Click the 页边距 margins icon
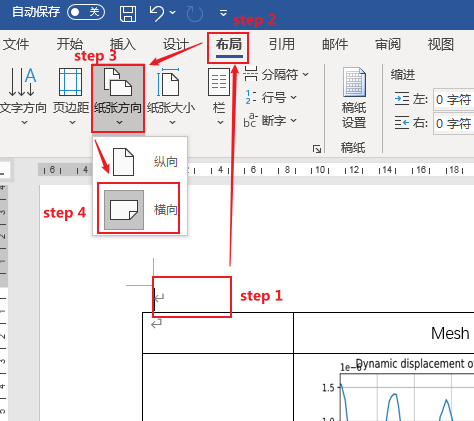The image size is (474, 421). (70, 82)
